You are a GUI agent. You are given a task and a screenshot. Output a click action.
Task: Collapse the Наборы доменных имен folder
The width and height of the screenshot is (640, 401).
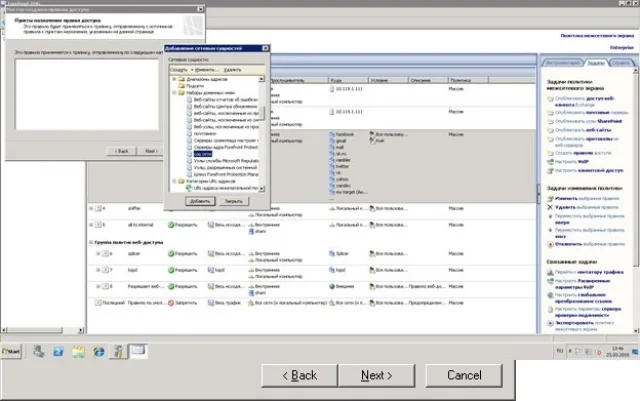point(174,93)
